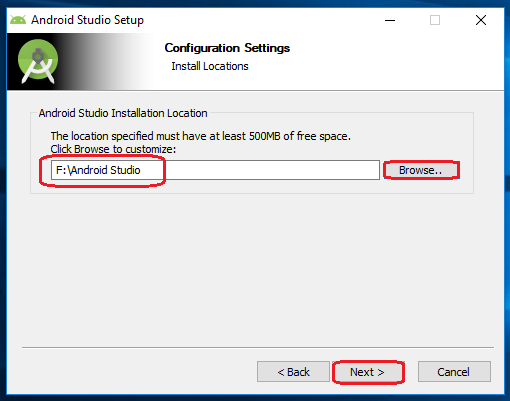The width and height of the screenshot is (510, 401).
Task: Go to the previous step with Back
Action: (293, 372)
